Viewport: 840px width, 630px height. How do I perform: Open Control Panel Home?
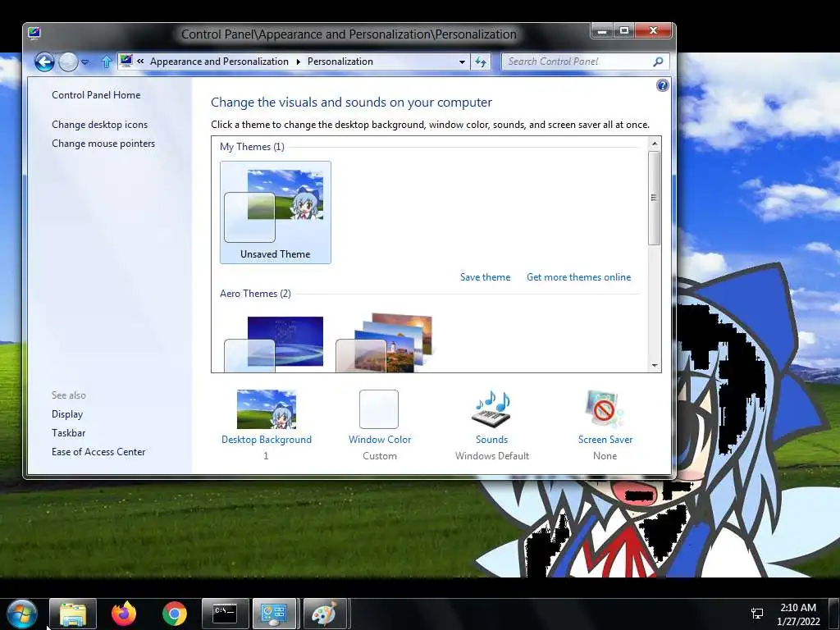[96, 95]
